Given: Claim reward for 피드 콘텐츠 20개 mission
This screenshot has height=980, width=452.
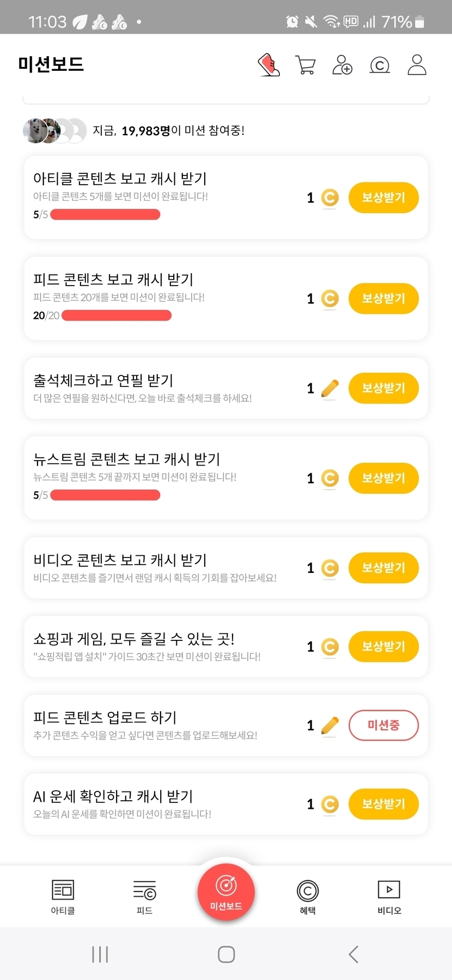Looking at the screenshot, I should [x=383, y=298].
